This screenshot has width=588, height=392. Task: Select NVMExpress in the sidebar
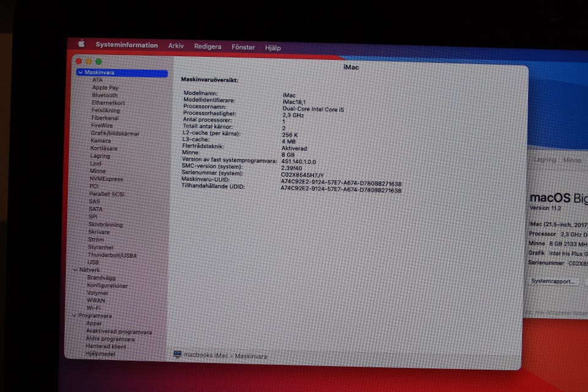coord(107,179)
